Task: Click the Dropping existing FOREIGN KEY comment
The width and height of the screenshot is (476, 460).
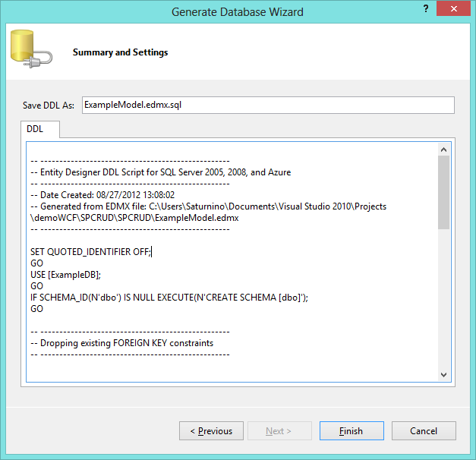Action: 121,343
